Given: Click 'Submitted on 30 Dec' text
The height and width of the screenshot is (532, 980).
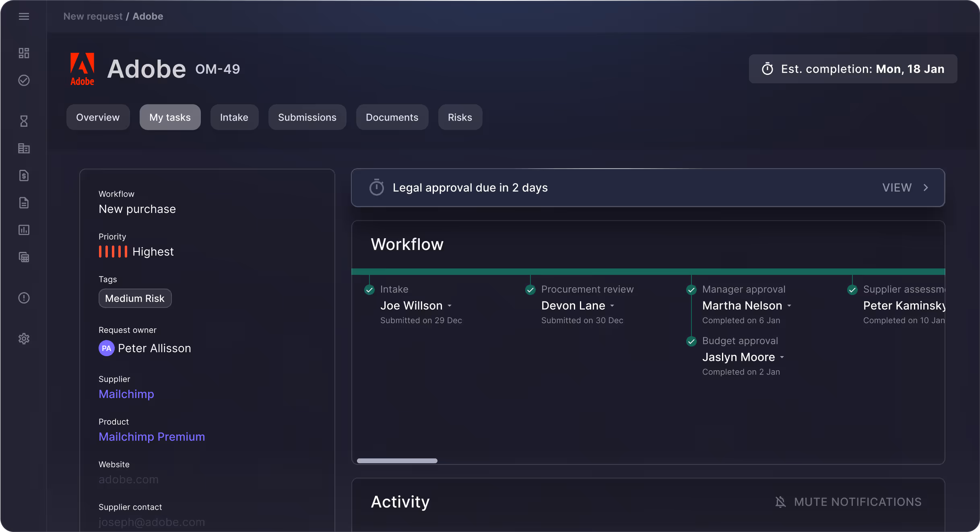Looking at the screenshot, I should [582, 320].
